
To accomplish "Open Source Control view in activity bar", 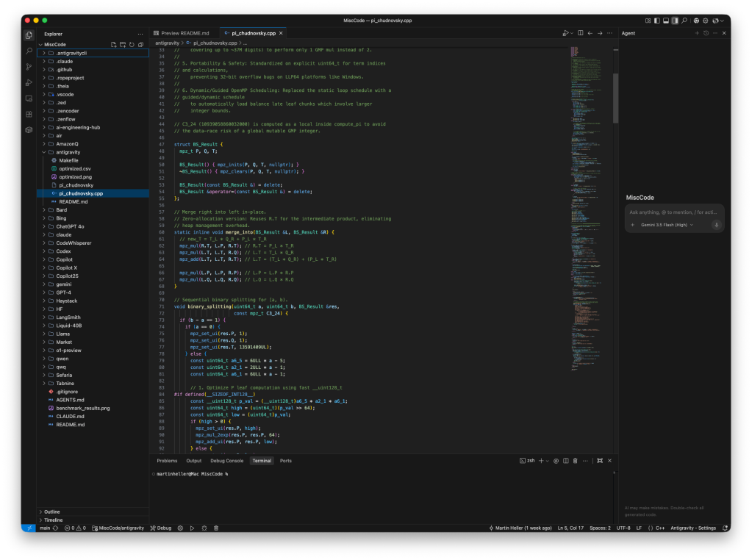I will click(x=29, y=67).
